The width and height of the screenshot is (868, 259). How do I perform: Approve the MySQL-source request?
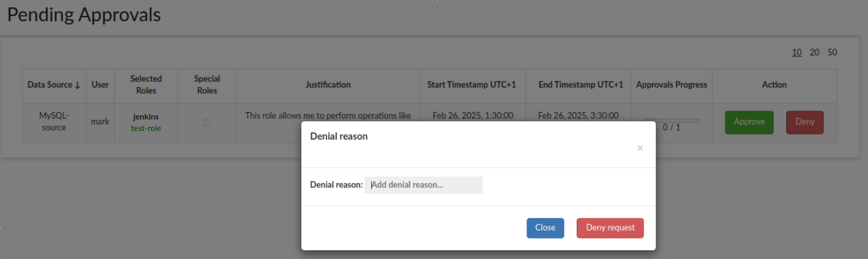point(749,122)
